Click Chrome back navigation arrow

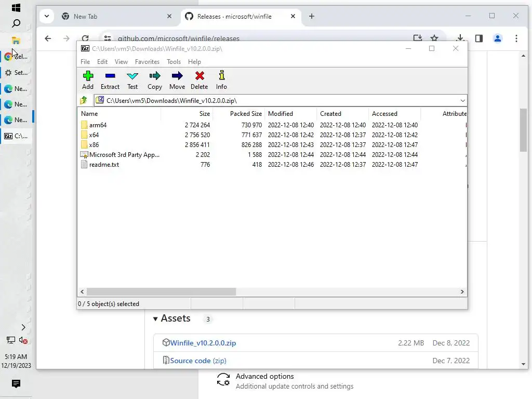[48, 38]
